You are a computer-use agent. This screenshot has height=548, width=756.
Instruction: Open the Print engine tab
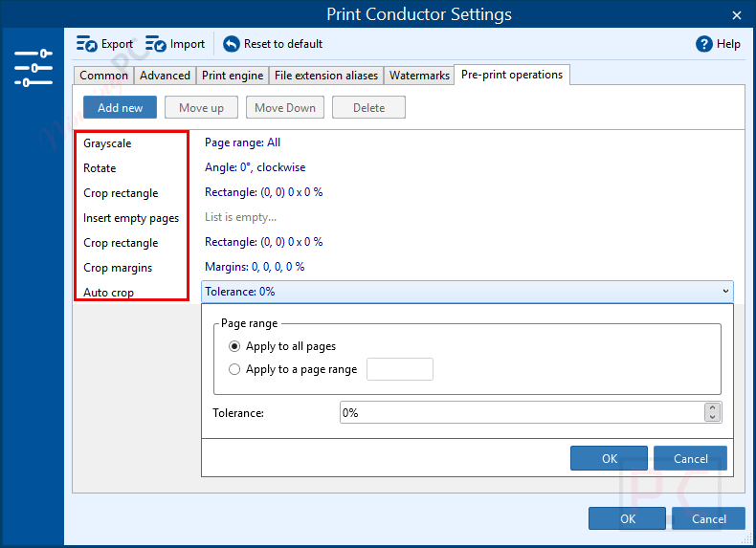[233, 76]
